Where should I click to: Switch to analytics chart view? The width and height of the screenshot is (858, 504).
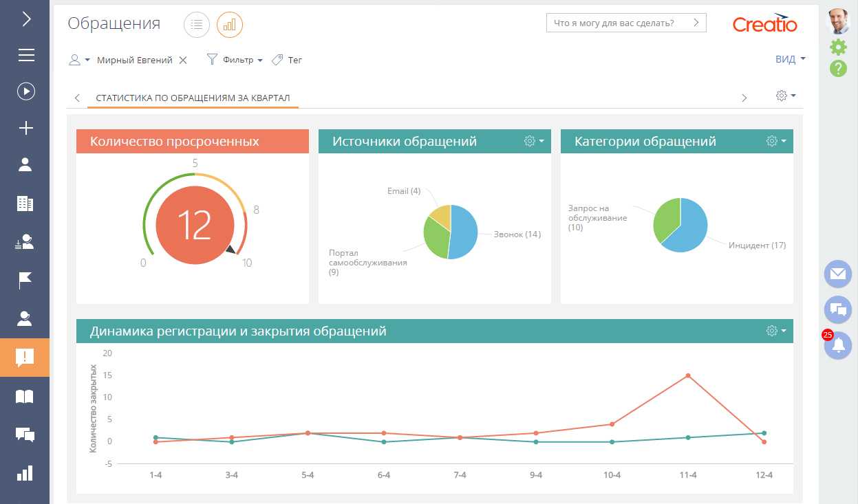[x=230, y=25]
